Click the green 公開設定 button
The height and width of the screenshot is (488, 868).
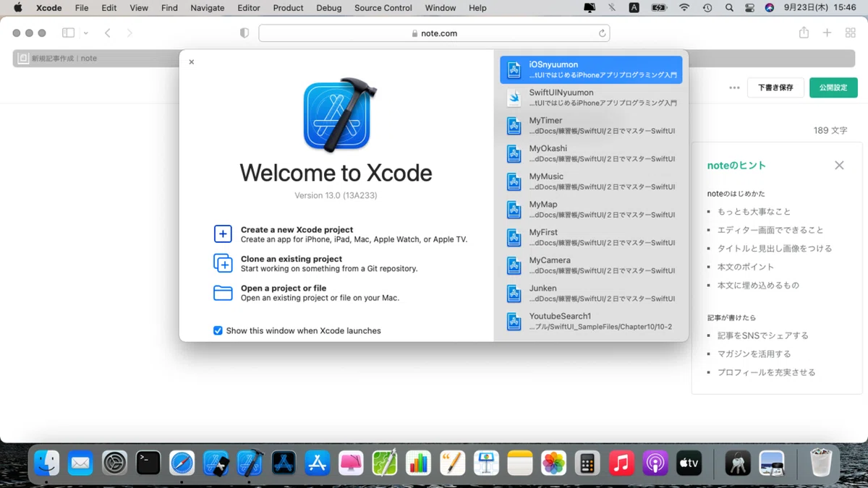(x=833, y=87)
